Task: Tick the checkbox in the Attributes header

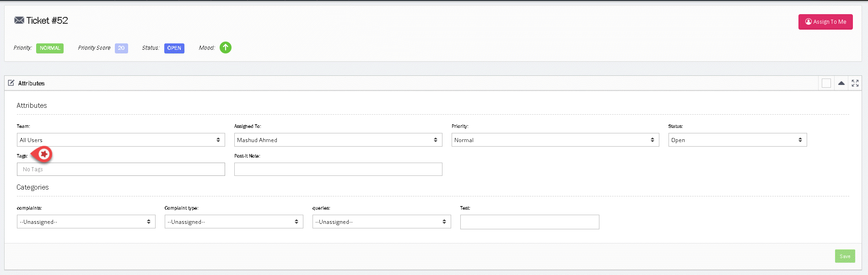Action: 826,83
